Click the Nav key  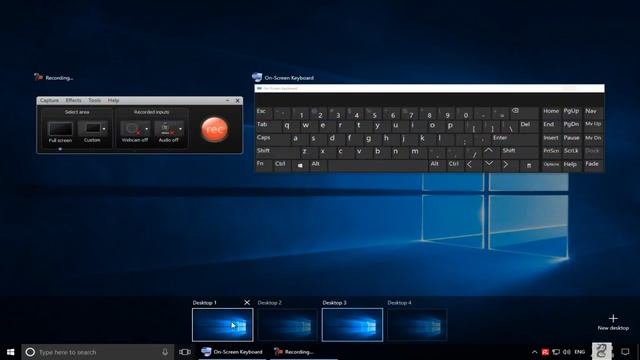click(x=593, y=112)
